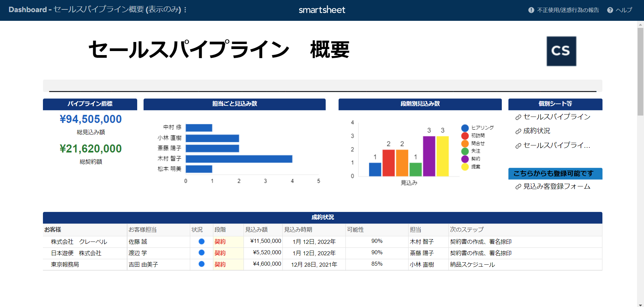
Task: Toggle the blue status dot for 株式会社クレーベル
Action: point(201,241)
